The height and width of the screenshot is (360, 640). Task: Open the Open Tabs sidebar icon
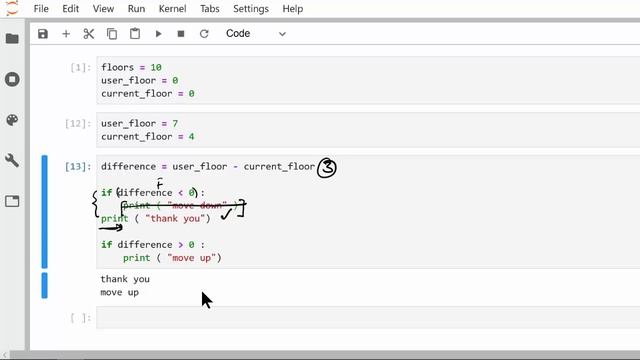pyautogui.click(x=12, y=201)
